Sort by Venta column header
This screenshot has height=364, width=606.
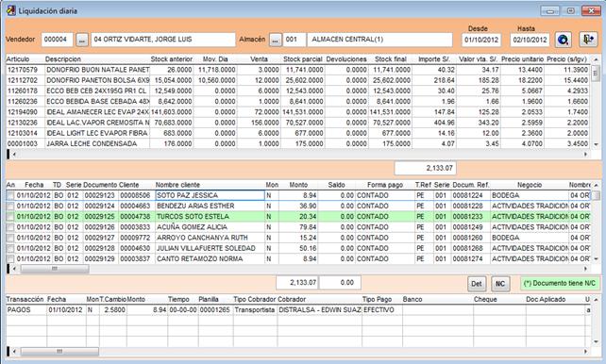[x=259, y=59]
